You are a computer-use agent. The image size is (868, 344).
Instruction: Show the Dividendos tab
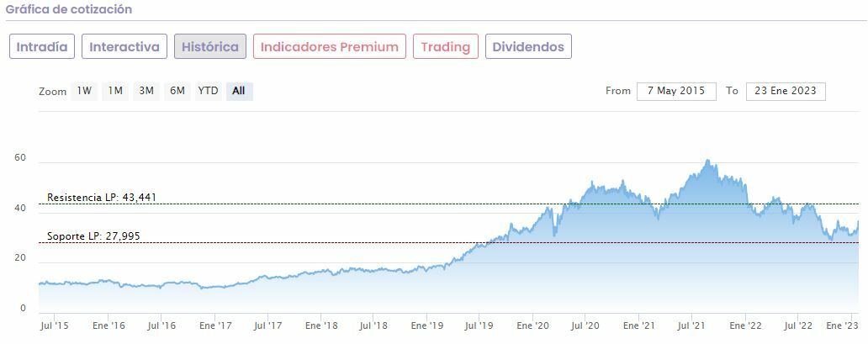tap(528, 46)
